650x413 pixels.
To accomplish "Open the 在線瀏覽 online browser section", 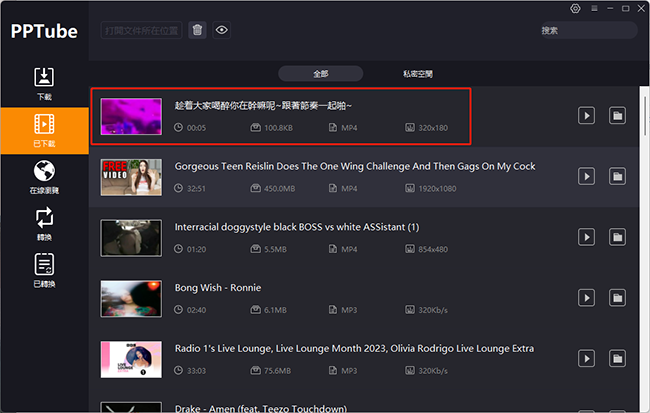I will tap(44, 177).
